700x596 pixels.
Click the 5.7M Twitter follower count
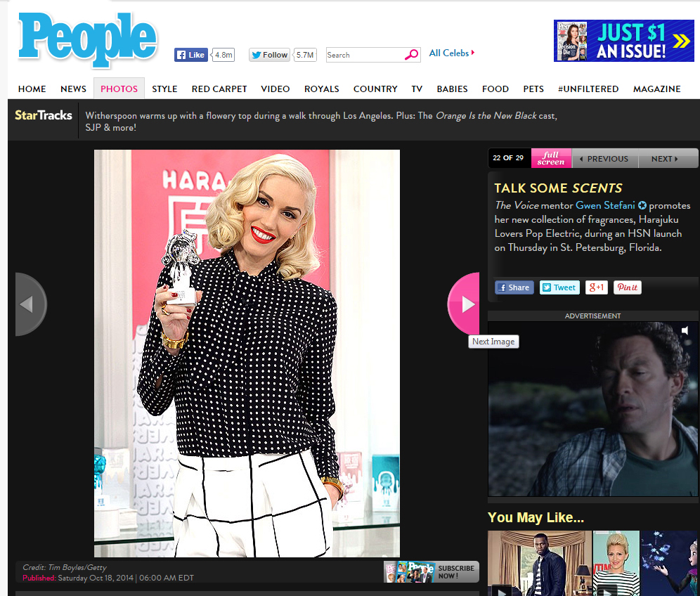coord(305,55)
